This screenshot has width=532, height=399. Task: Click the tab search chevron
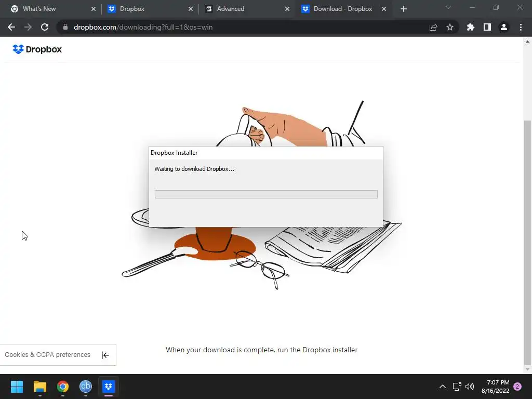(x=448, y=7)
